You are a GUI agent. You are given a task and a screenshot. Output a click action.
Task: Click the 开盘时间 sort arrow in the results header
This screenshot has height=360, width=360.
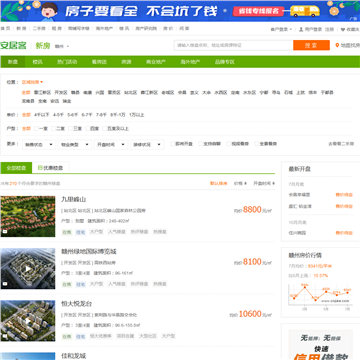click(x=273, y=183)
